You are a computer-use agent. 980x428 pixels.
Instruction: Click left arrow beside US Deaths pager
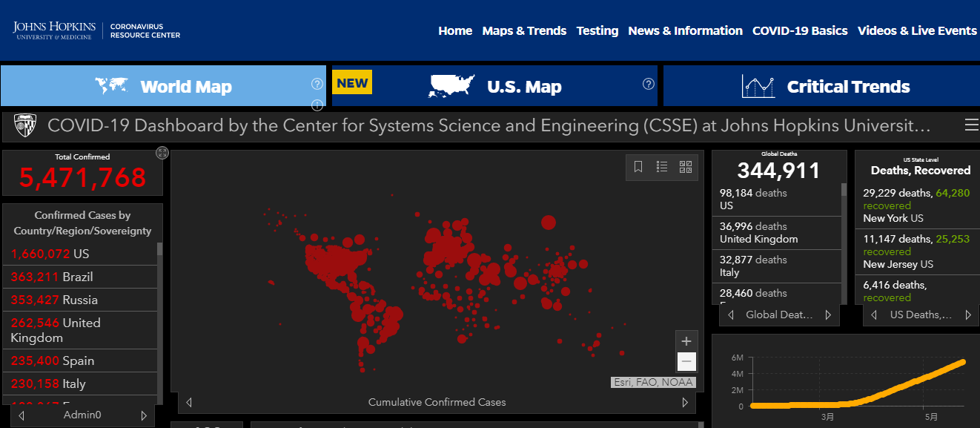(x=875, y=315)
